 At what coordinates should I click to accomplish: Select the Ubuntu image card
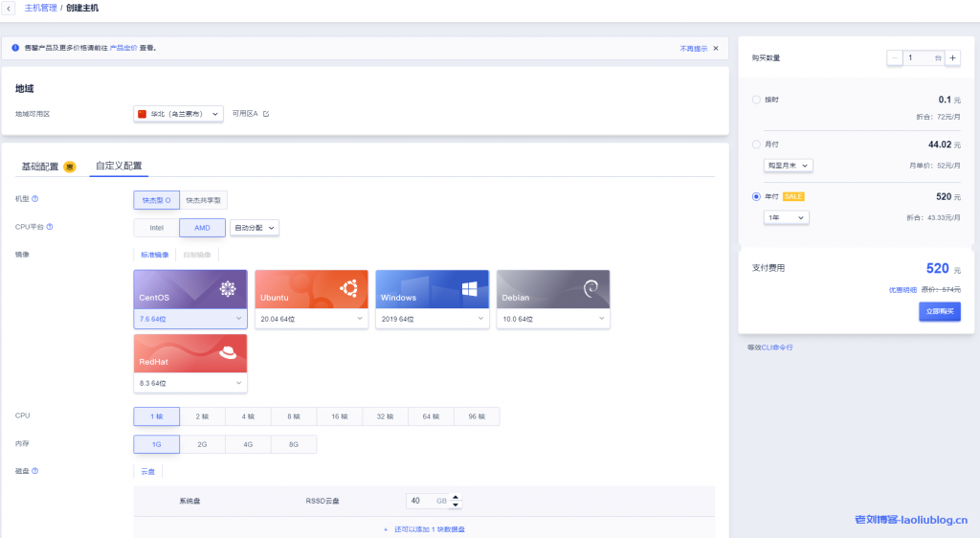coord(311,288)
